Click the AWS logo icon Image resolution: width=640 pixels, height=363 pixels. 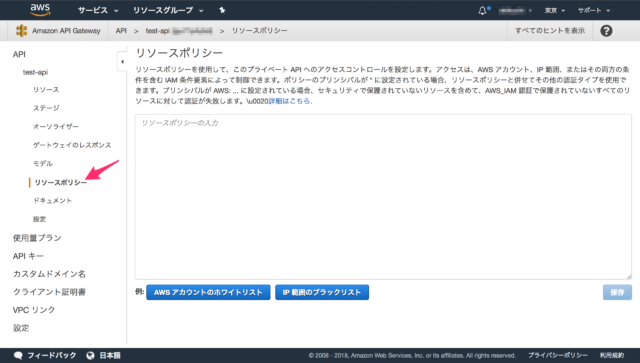pos(40,10)
